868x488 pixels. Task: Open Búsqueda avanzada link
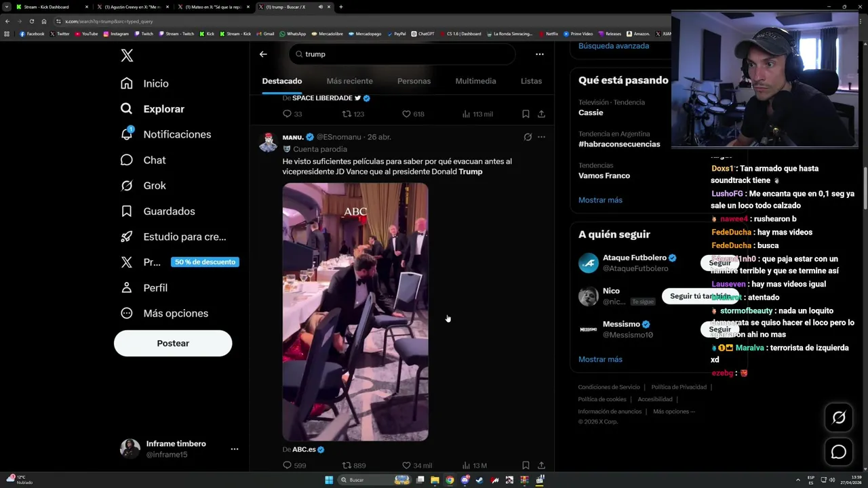coord(614,46)
